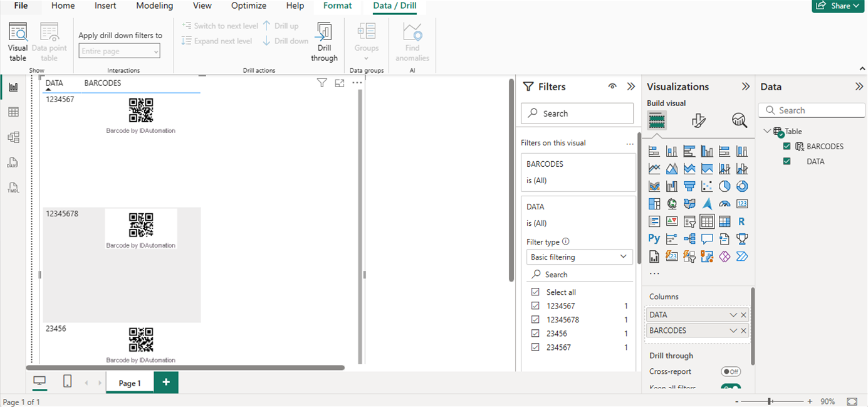Click the zoom slider handle
Viewport: 868px width, 407px height.
pos(770,401)
